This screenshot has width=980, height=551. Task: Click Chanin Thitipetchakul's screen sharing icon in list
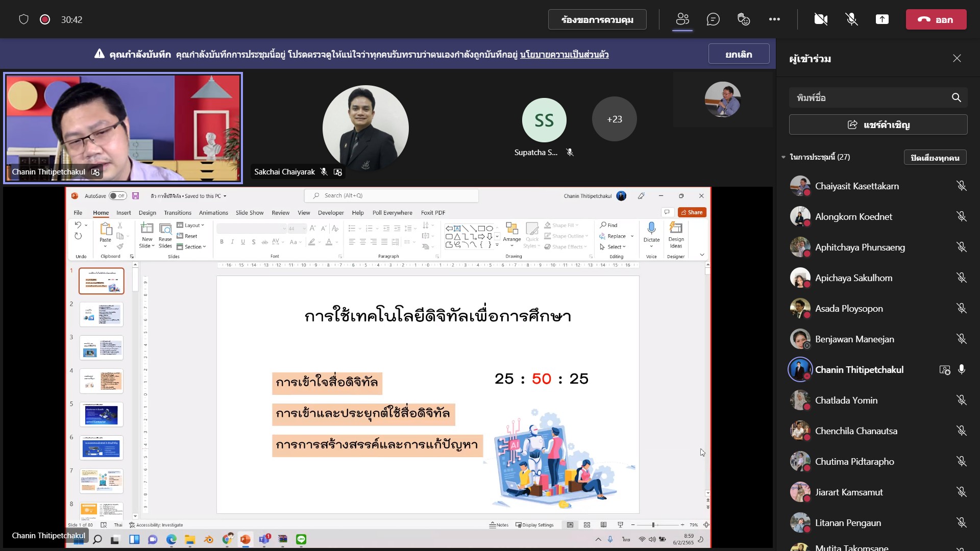point(945,370)
